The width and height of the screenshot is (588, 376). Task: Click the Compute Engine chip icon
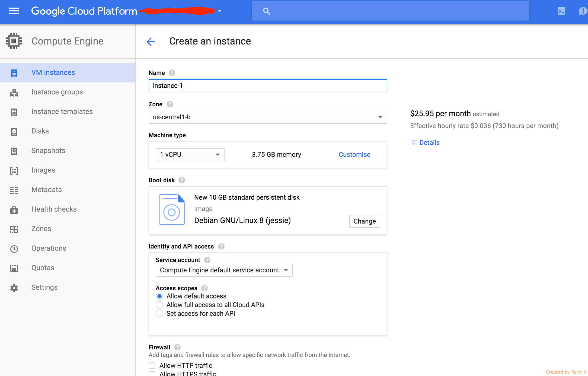click(14, 41)
